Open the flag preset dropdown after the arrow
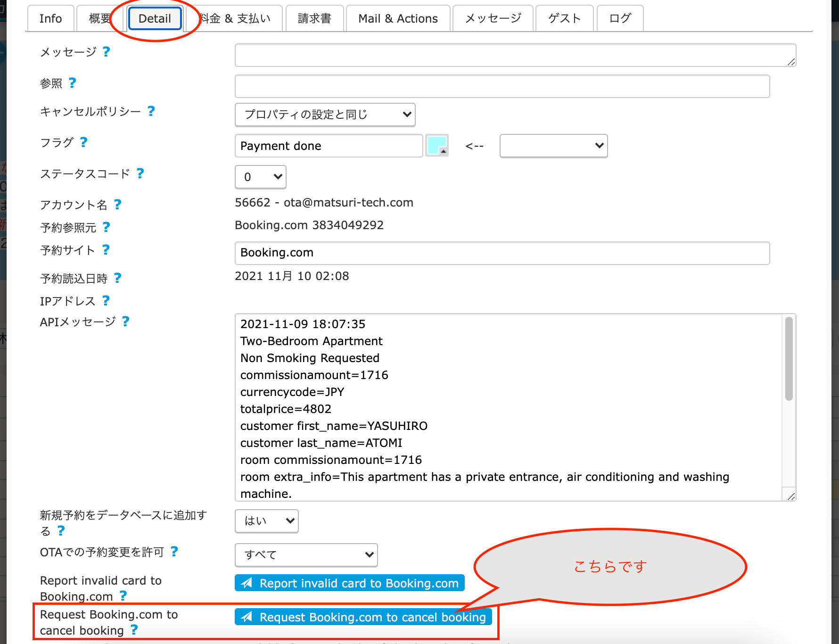The width and height of the screenshot is (839, 644). [x=553, y=146]
